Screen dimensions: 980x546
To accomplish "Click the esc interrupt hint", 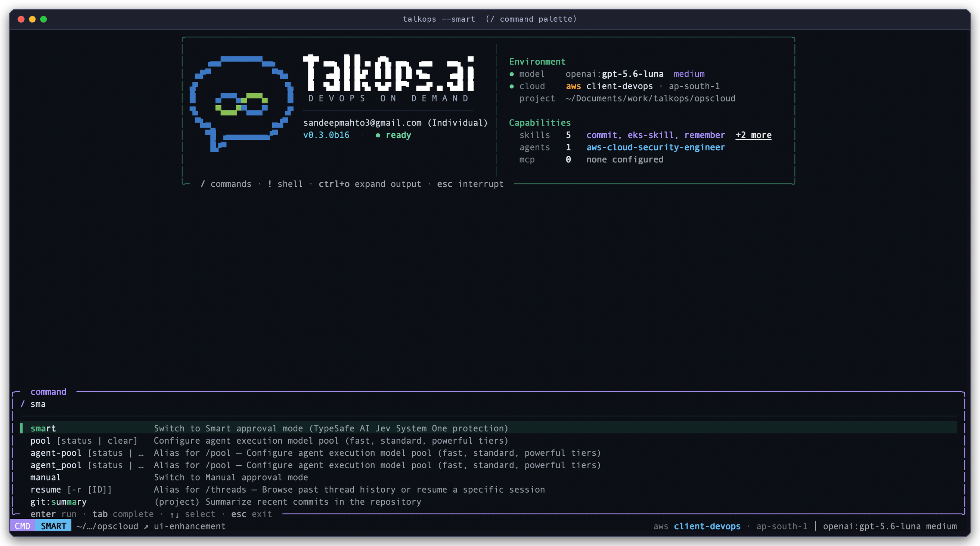I will (470, 184).
